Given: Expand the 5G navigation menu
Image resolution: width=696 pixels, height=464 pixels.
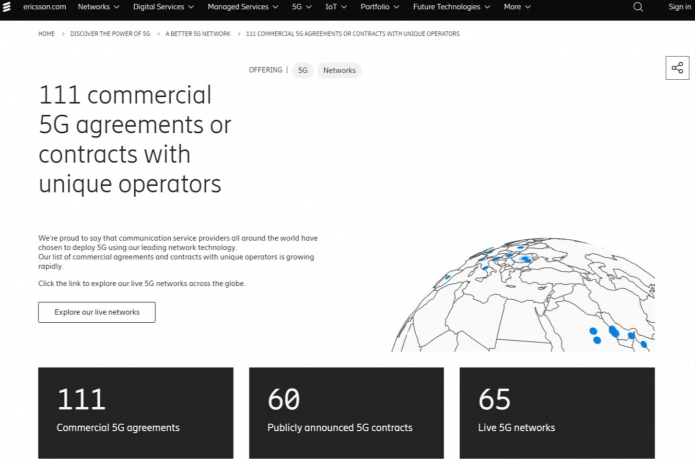Looking at the screenshot, I should (x=301, y=7).
